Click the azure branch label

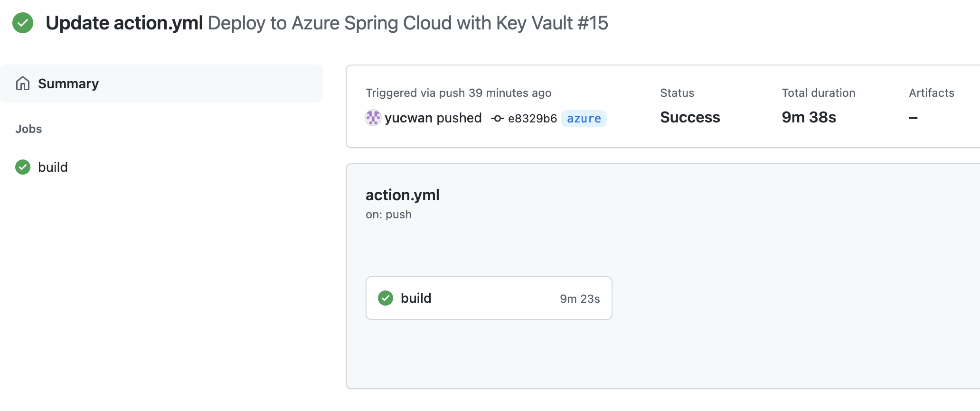(x=584, y=118)
